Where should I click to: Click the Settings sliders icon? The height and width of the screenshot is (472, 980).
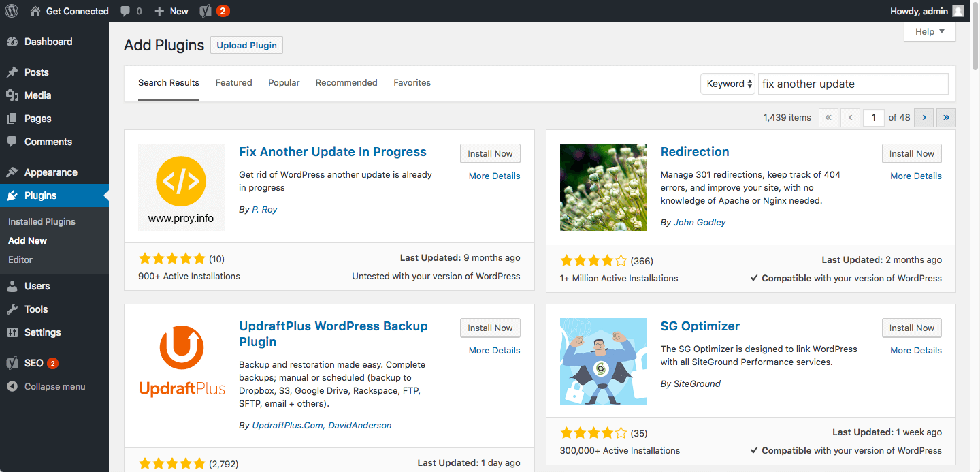click(12, 332)
